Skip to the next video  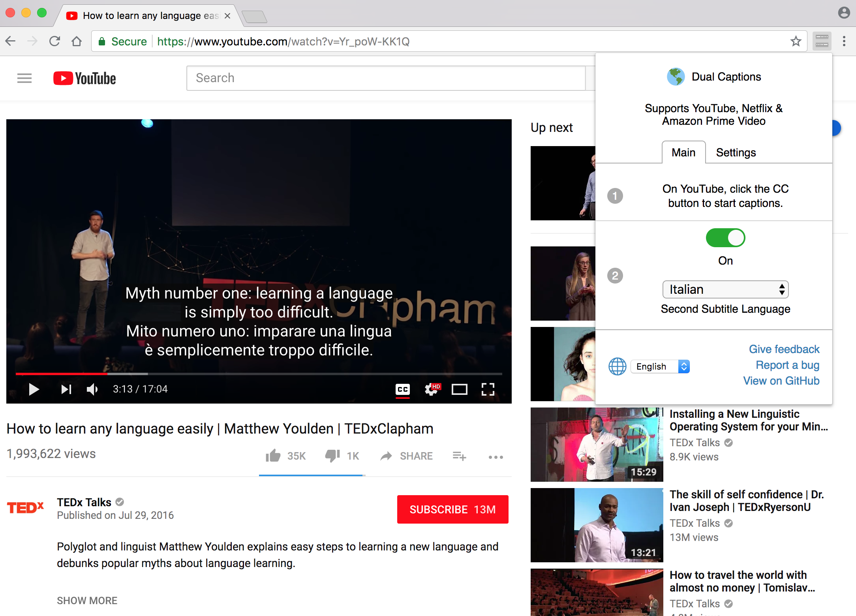click(66, 389)
